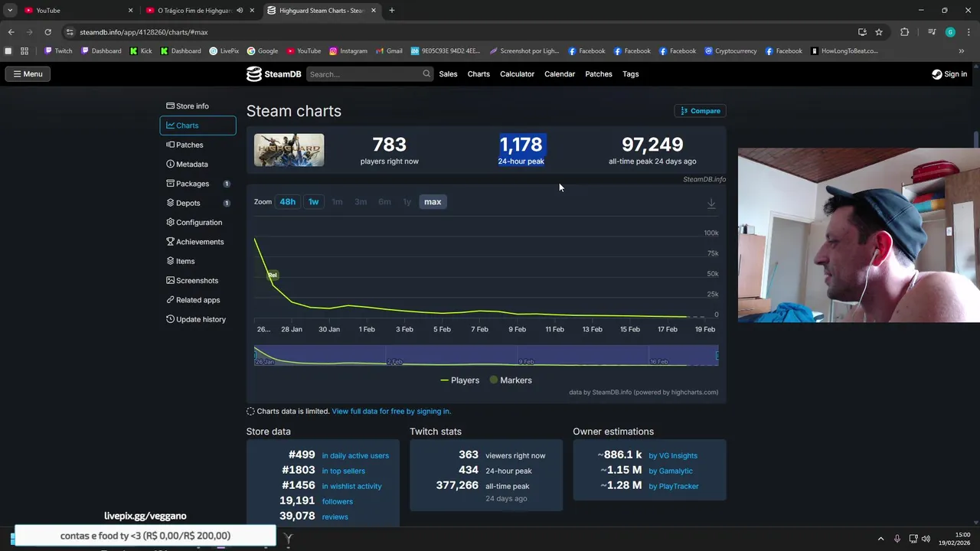Viewport: 980px width, 551px height.
Task: Bookmark this page with star icon
Action: (879, 32)
